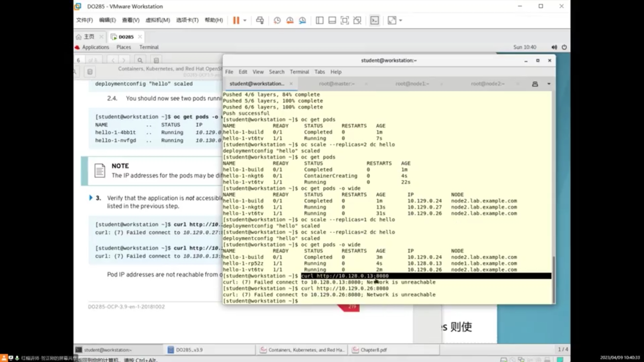Click the 1/4 workspace switcher indicator

click(563, 349)
